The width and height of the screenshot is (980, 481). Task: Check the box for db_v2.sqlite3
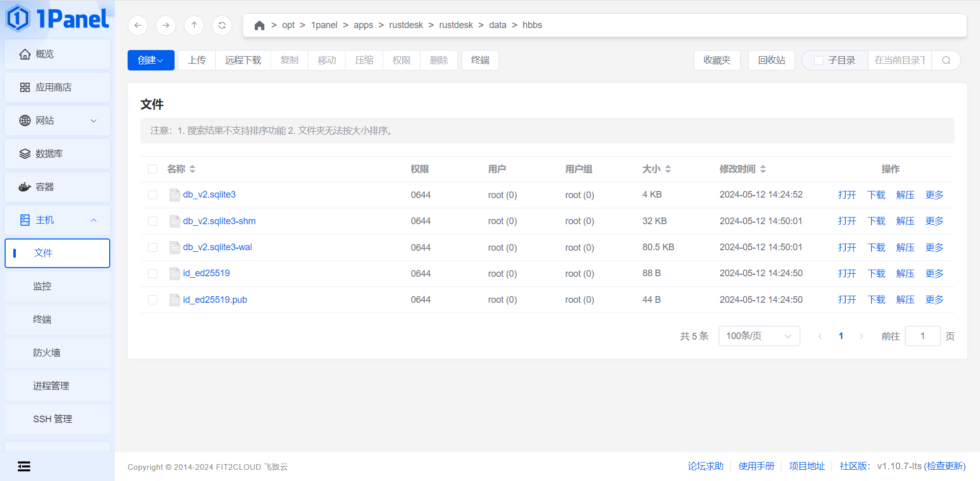[153, 195]
